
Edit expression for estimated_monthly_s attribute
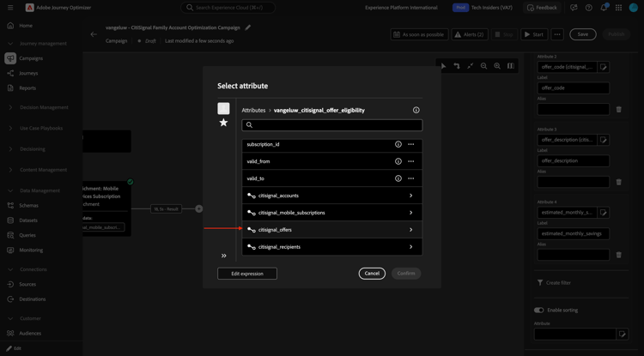[x=603, y=213]
